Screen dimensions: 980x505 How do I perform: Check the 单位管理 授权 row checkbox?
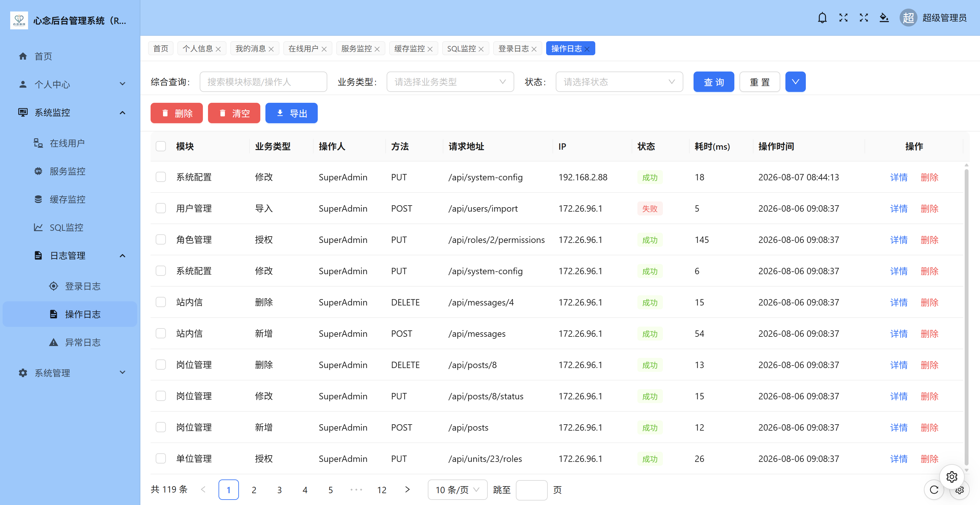160,459
